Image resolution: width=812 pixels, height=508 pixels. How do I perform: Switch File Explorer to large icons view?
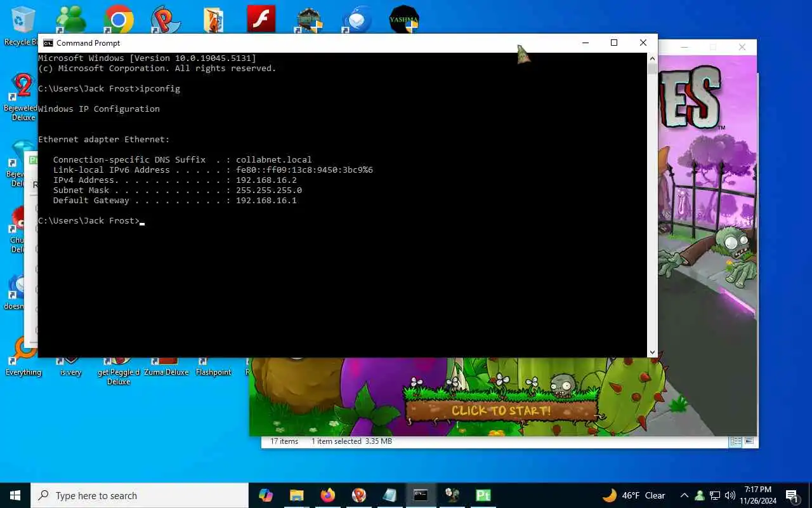point(749,441)
